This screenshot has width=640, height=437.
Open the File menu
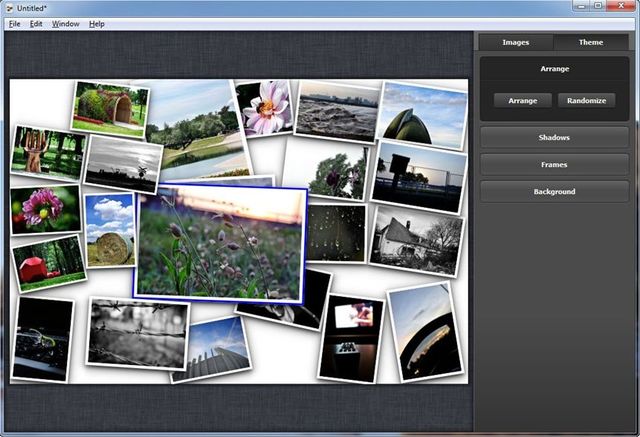pos(14,24)
